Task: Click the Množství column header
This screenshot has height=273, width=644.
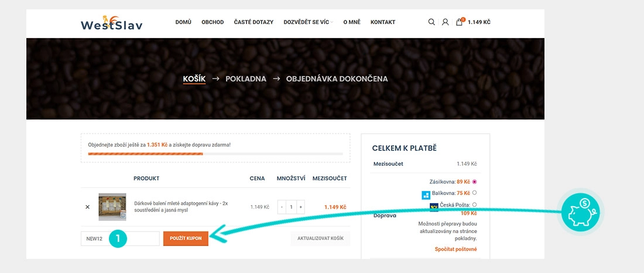Action: (291, 179)
